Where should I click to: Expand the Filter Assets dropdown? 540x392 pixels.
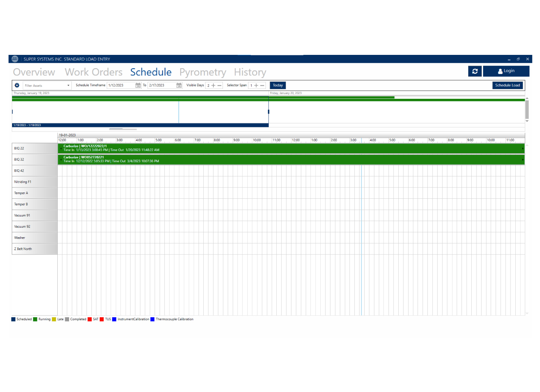pyautogui.click(x=68, y=85)
